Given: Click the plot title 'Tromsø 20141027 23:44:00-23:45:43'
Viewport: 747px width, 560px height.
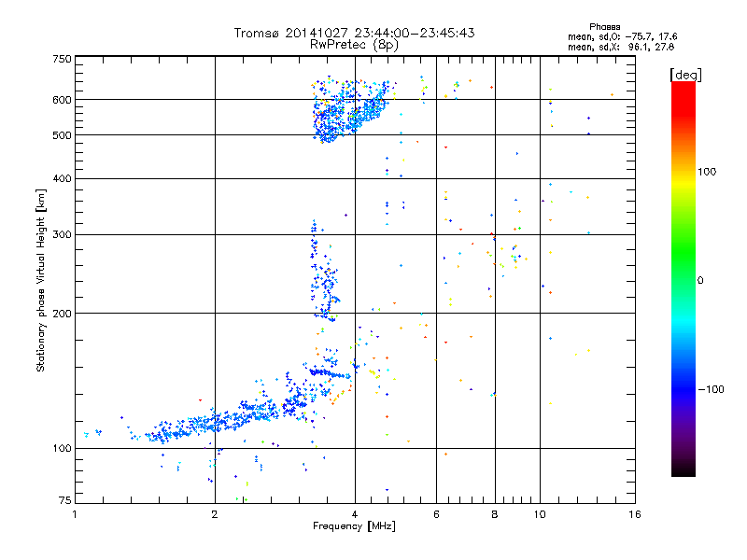Looking at the screenshot, I should [x=354, y=33].
